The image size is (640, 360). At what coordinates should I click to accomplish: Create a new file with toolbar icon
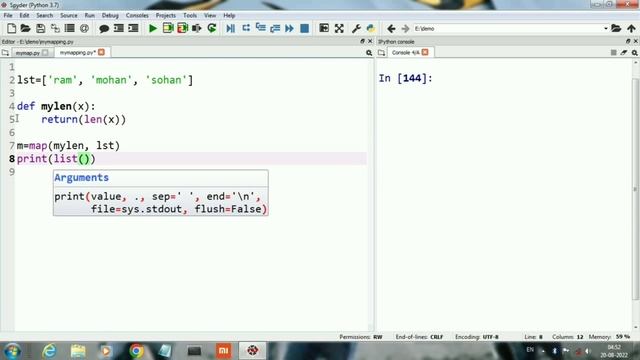tap(11, 28)
